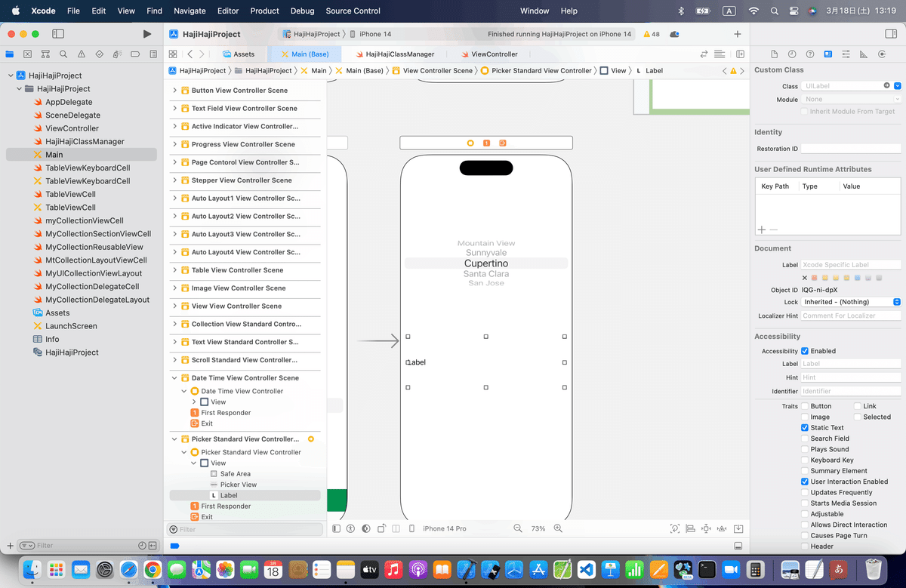Image resolution: width=906 pixels, height=588 pixels.
Task: Enable the Button trait
Action: click(805, 406)
